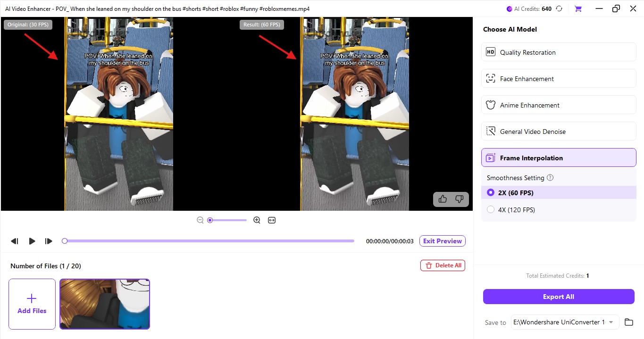Click the AI Credits coin icon
The width and height of the screenshot is (644, 339).
(509, 8)
